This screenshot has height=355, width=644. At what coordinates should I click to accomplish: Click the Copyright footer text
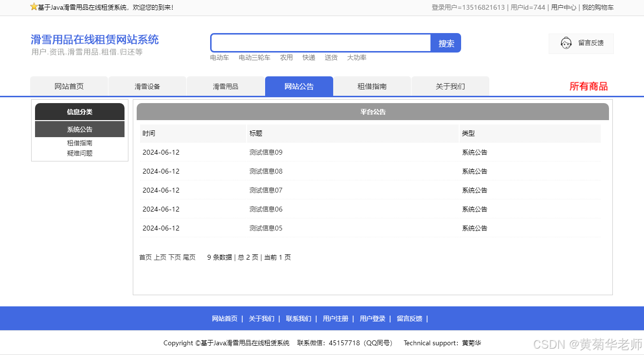pyautogui.click(x=227, y=343)
